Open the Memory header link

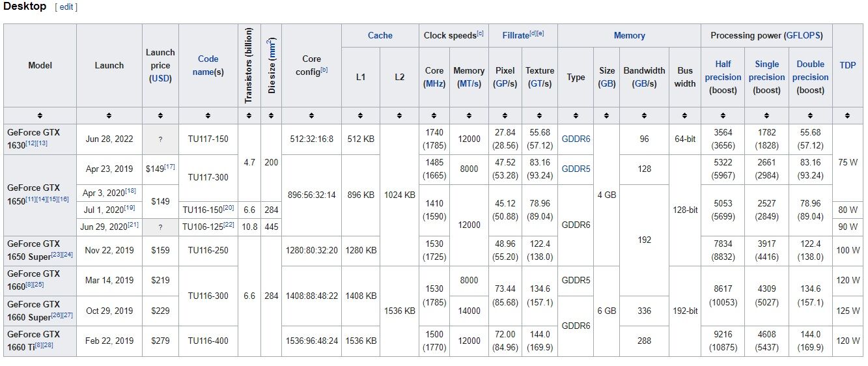point(630,35)
